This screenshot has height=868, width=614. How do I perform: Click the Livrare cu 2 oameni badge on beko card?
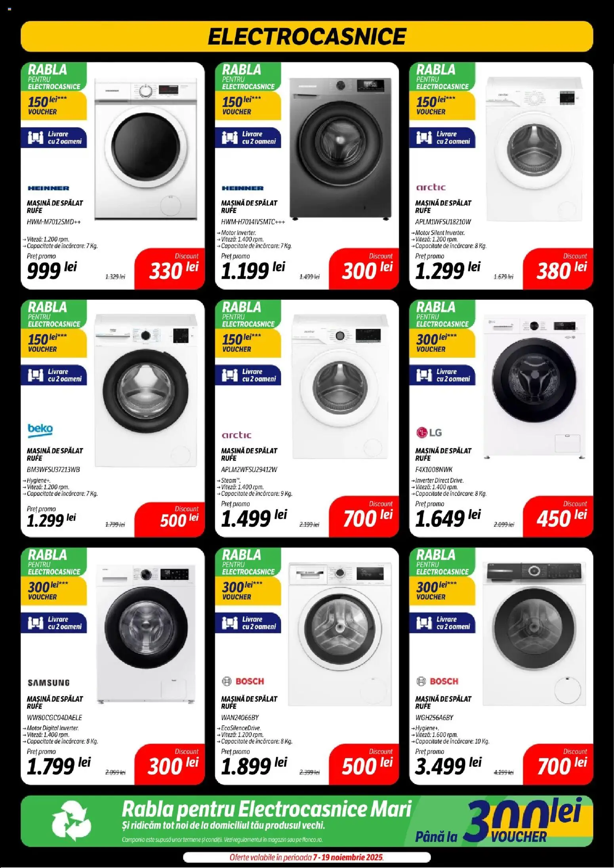coord(54,375)
